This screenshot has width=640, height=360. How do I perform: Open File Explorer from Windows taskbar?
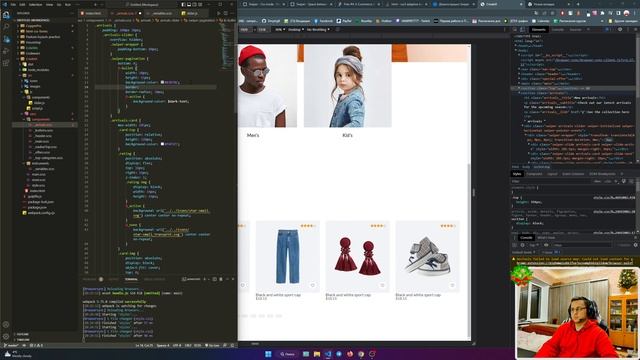317,354
